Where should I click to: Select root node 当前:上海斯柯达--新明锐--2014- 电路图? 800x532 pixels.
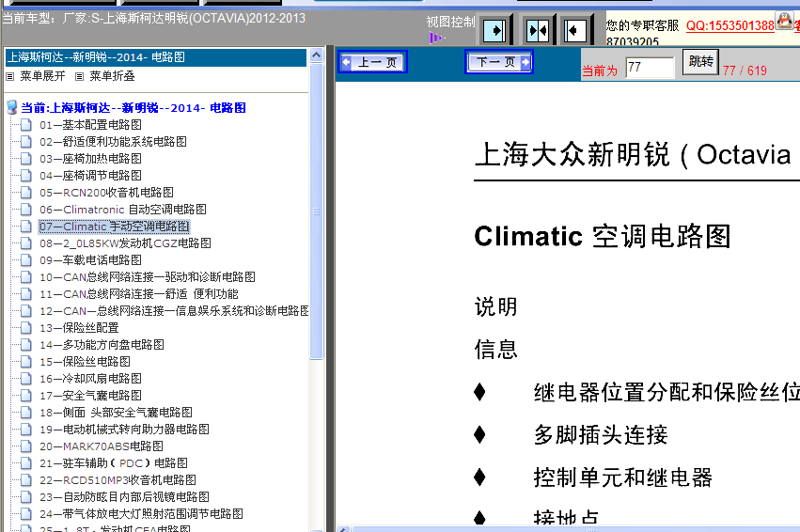point(133,108)
